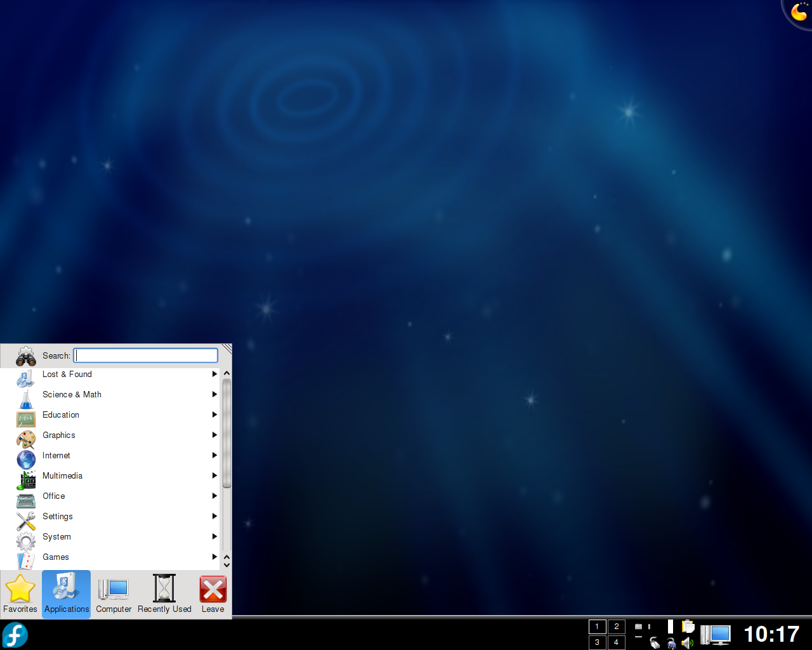
Task: Switch to the Computer tab
Action: point(114,594)
